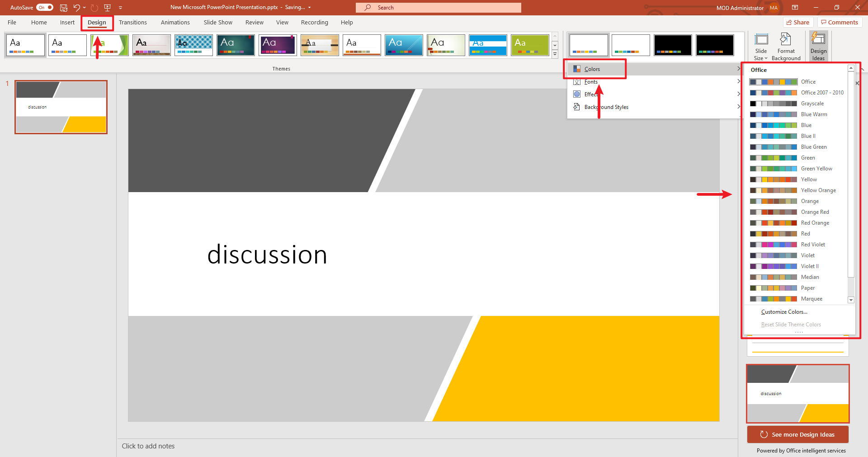Click the Themes gallery row down arrow

point(555,45)
